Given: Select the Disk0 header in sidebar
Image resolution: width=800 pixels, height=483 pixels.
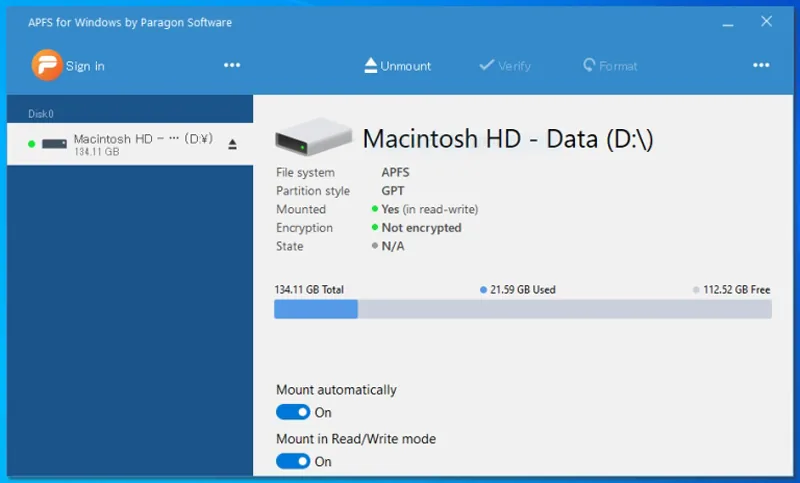Looking at the screenshot, I should click(41, 114).
